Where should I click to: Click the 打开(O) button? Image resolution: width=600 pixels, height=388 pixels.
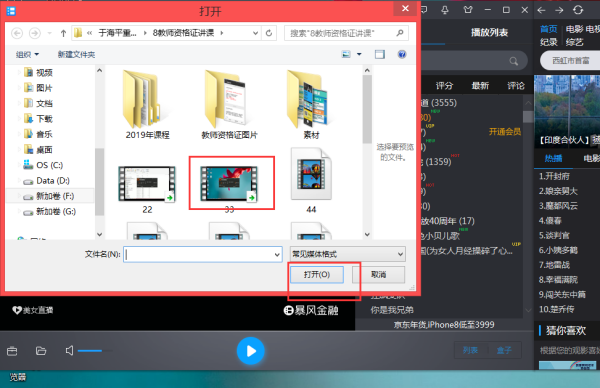pyautogui.click(x=317, y=275)
